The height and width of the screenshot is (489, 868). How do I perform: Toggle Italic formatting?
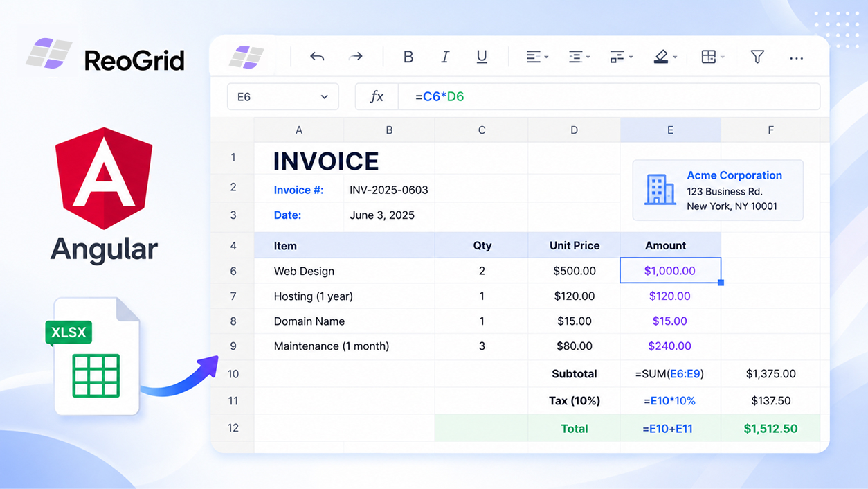(x=445, y=57)
